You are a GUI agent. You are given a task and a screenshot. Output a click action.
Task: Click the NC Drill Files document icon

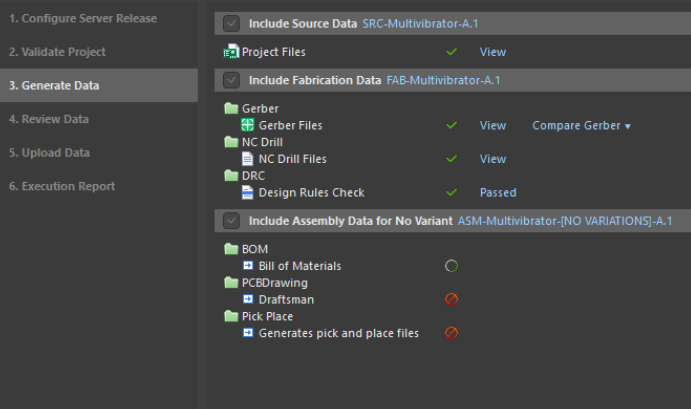tap(248, 159)
